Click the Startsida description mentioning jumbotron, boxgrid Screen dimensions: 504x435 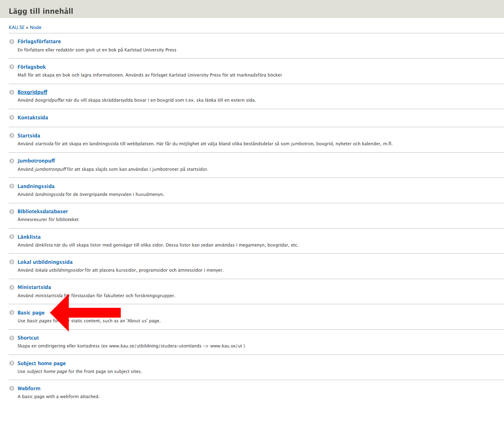click(x=205, y=144)
